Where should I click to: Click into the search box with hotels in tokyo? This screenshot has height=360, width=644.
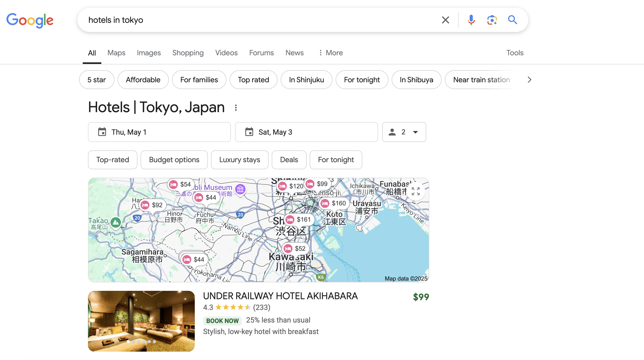click(x=262, y=20)
